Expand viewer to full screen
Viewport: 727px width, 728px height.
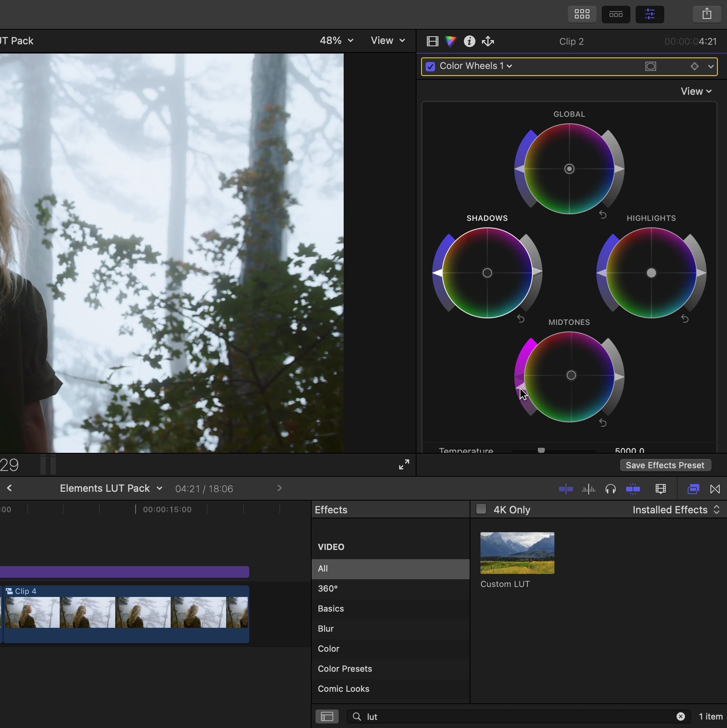[x=404, y=464]
